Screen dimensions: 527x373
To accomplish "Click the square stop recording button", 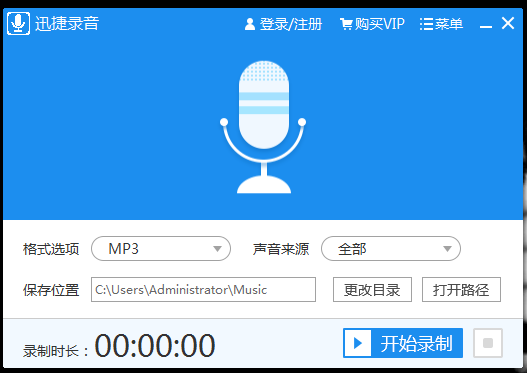I will (x=488, y=343).
